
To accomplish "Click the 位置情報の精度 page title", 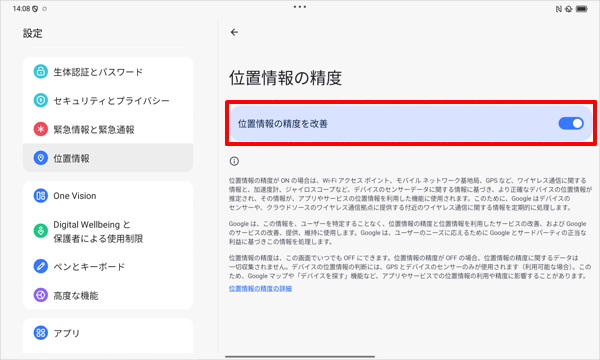I will tap(285, 78).
